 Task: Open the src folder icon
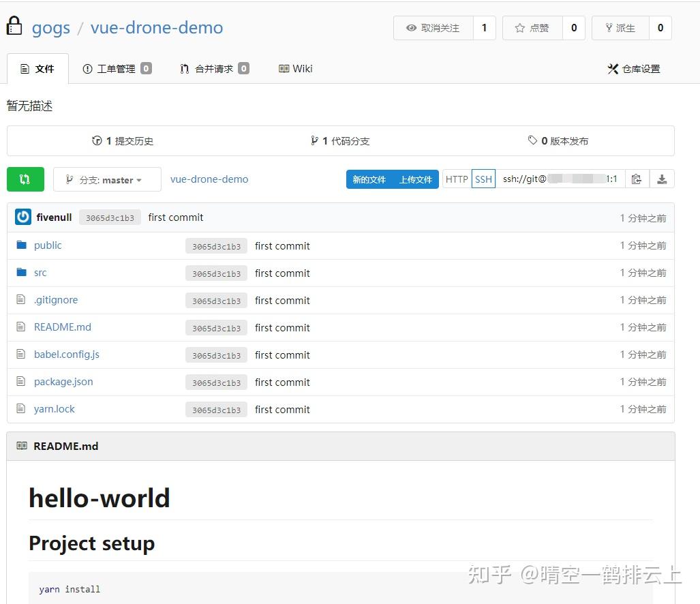click(x=21, y=272)
